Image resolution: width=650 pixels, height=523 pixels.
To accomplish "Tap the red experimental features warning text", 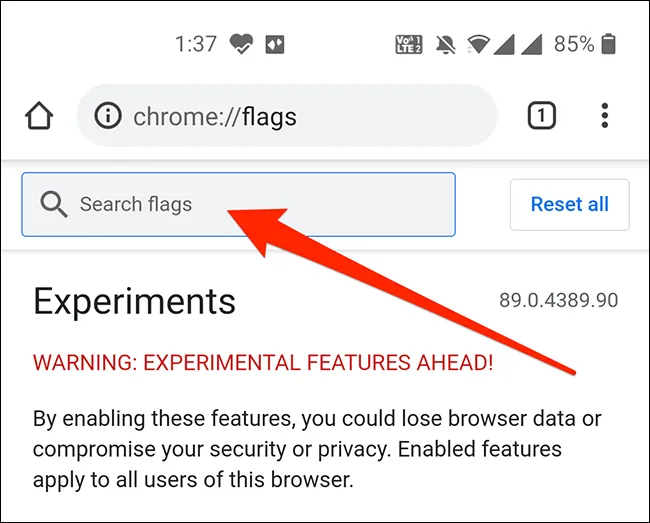I will tap(263, 362).
